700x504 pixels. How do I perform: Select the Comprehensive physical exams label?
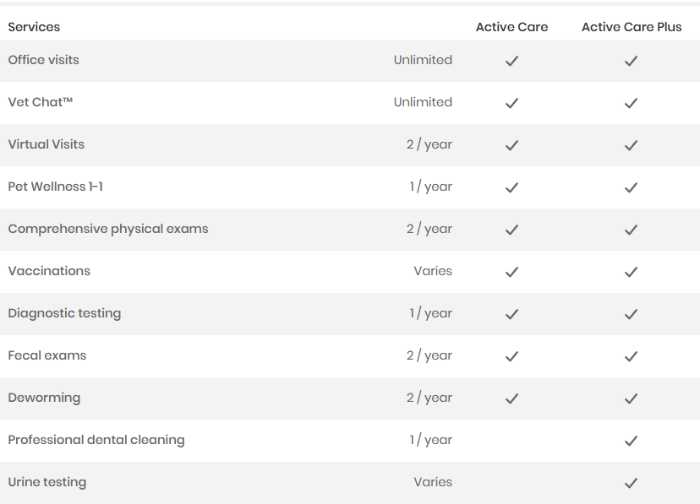coord(108,229)
